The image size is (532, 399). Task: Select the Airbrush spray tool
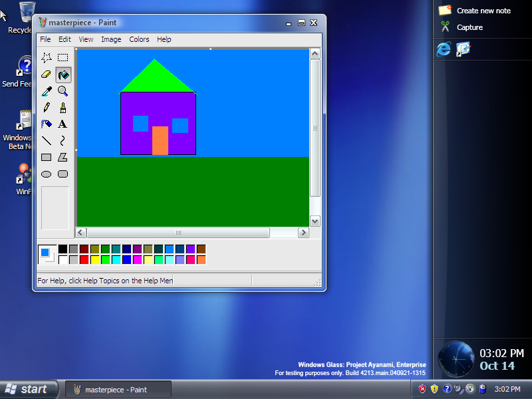(x=47, y=124)
